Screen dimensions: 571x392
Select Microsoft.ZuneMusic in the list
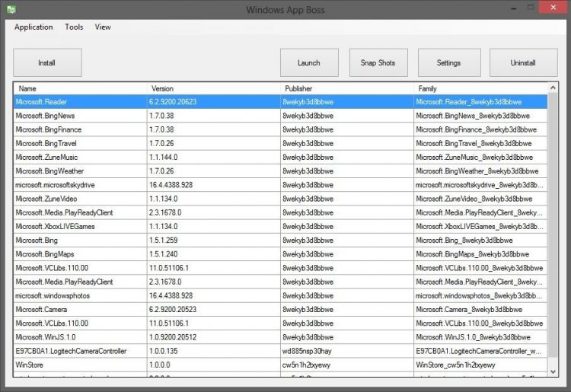(280, 158)
